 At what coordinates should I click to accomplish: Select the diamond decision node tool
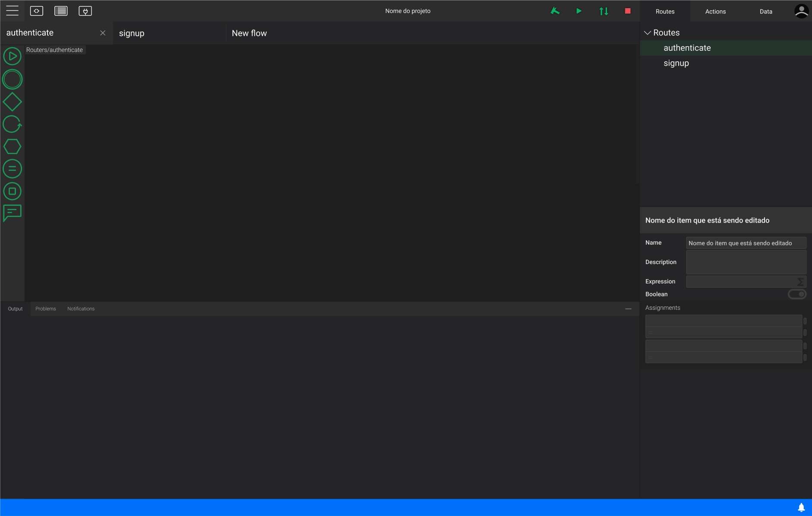[x=12, y=102]
